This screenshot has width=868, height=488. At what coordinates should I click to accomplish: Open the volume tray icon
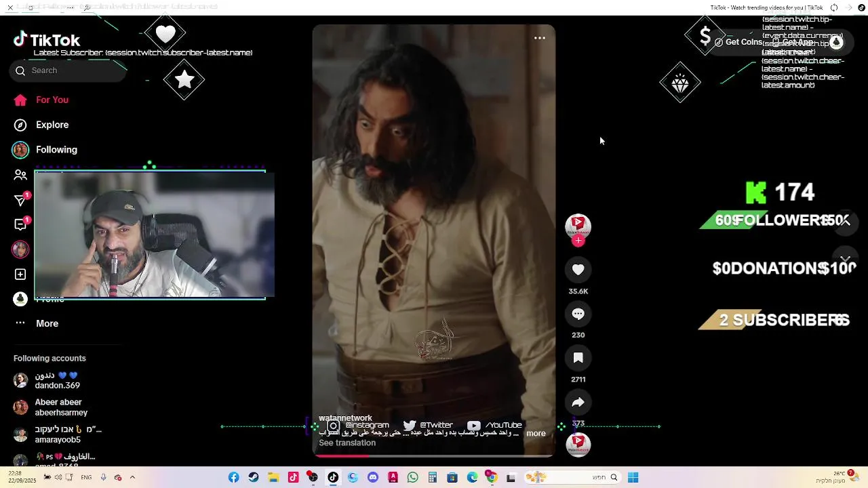(58, 478)
